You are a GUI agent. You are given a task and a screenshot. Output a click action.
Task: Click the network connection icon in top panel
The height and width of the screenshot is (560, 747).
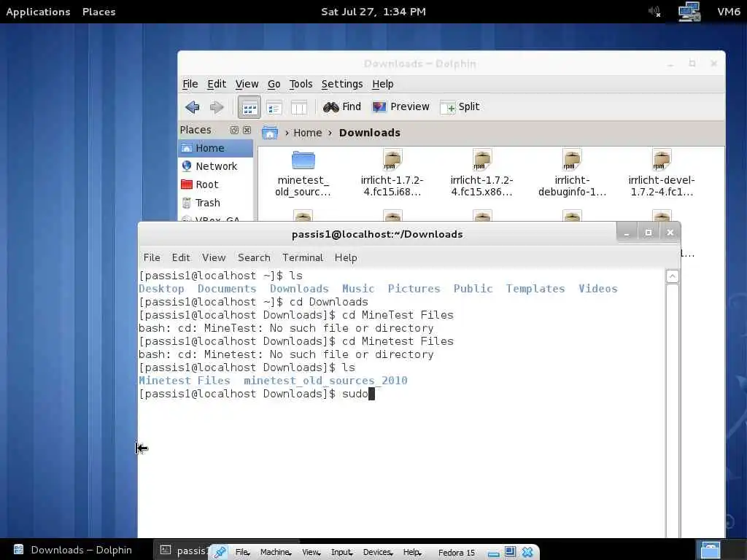point(689,12)
